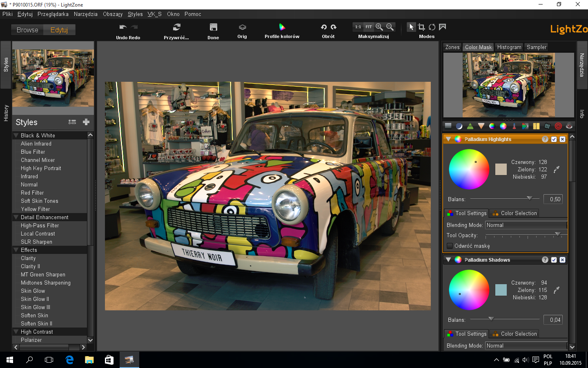Viewport: 588px width, 368px height.
Task: Click the Undo arrow in the toolbar
Action: point(122,27)
